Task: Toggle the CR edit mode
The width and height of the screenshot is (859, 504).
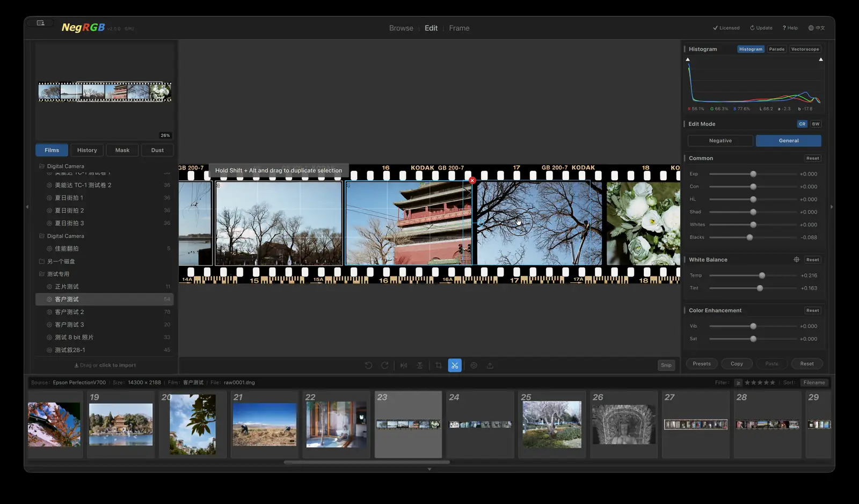Action: [802, 124]
